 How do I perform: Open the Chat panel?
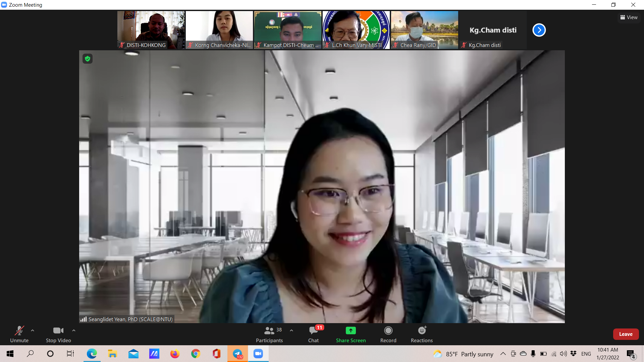[314, 334]
